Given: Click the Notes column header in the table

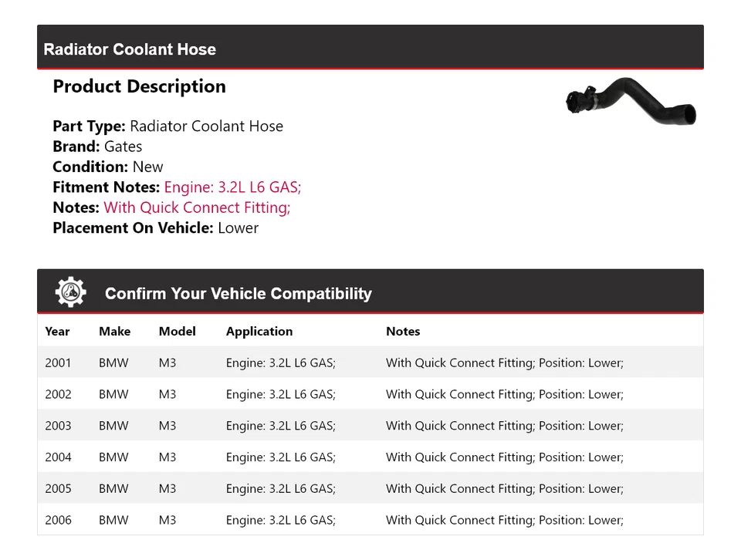Looking at the screenshot, I should tap(403, 331).
